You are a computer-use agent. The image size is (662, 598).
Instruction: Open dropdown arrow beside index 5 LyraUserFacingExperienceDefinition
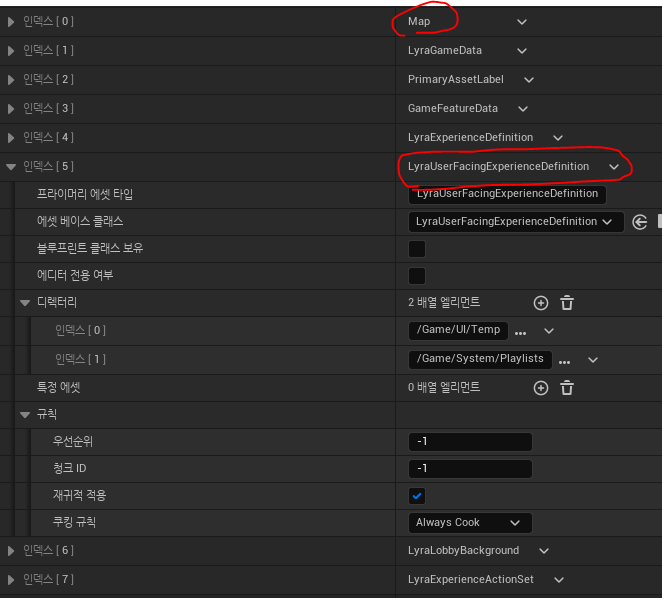[614, 167]
